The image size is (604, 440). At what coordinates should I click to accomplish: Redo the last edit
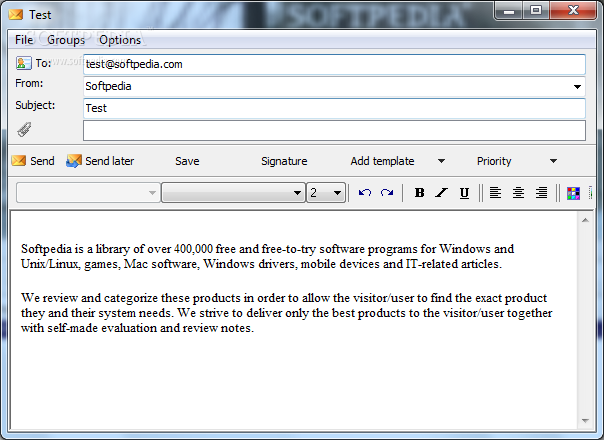pyautogui.click(x=387, y=192)
